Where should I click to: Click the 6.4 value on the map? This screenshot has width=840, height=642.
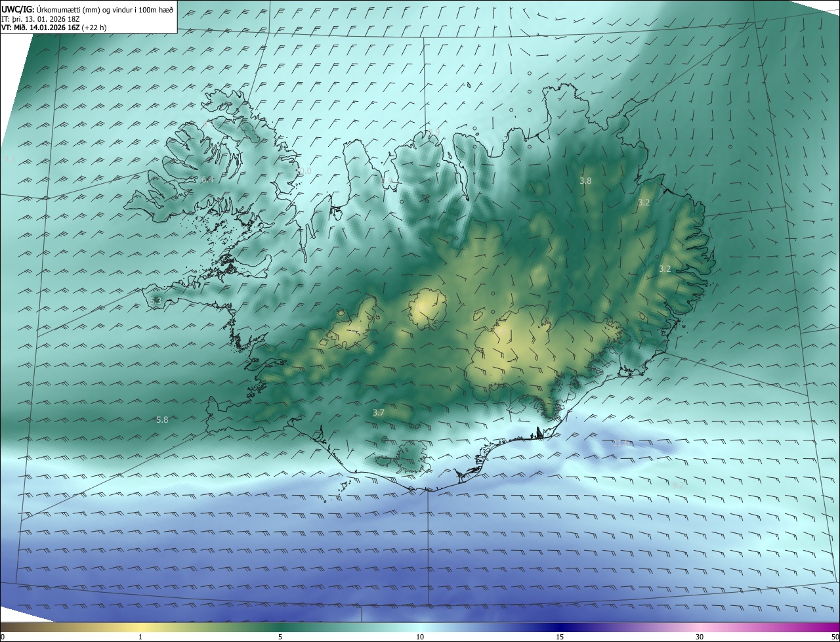coord(207,179)
